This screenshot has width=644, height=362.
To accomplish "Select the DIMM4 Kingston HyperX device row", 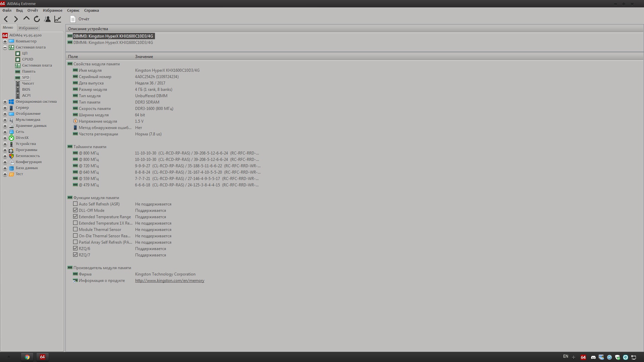I will point(113,43).
